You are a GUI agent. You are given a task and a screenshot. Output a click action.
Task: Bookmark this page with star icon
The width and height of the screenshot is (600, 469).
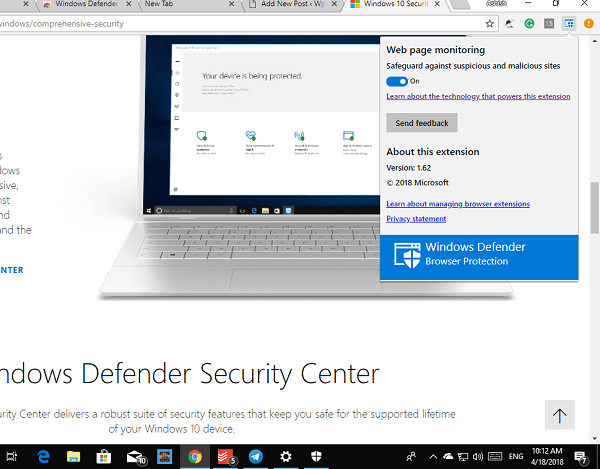(x=489, y=24)
